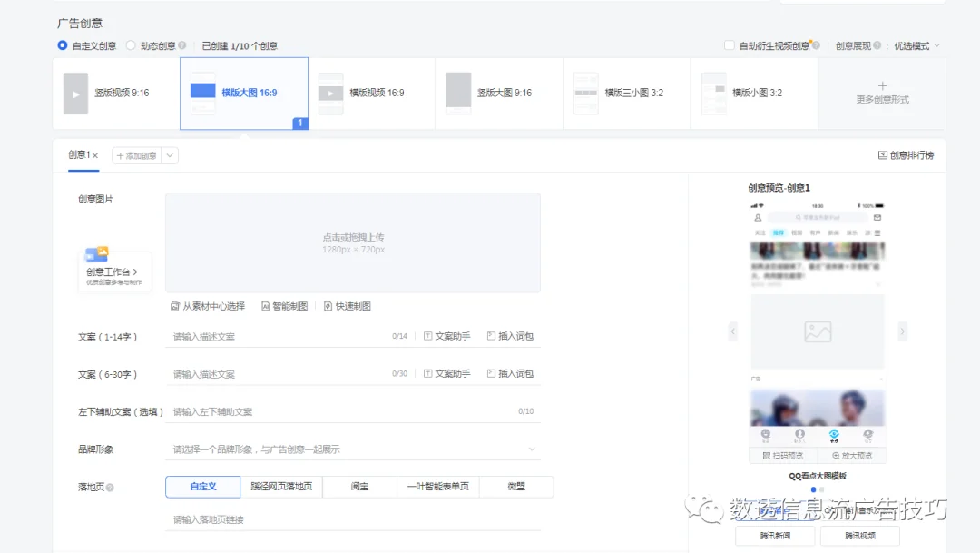This screenshot has width=980, height=553.
Task: Click 从素材中心选择 link
Action: pos(208,306)
